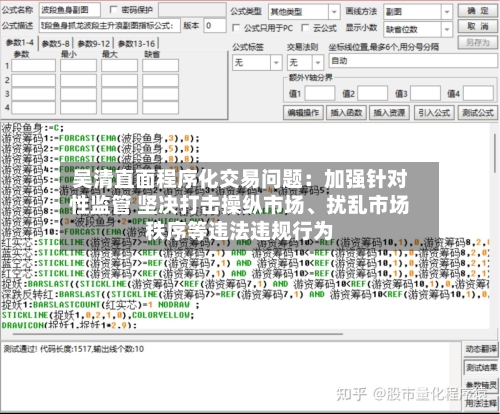This screenshot has height=414, width=500.
Task: Open the 画线方法 dropdown
Action: click(x=447, y=12)
